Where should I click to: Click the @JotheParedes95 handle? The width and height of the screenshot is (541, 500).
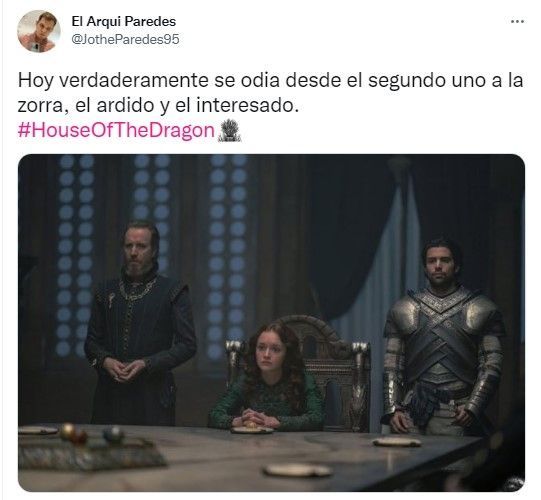tap(125, 39)
